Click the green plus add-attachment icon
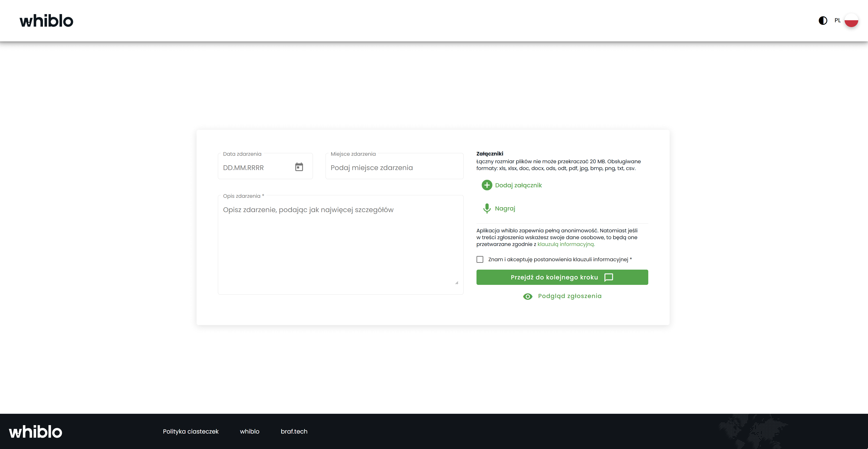868x449 pixels. tap(486, 185)
